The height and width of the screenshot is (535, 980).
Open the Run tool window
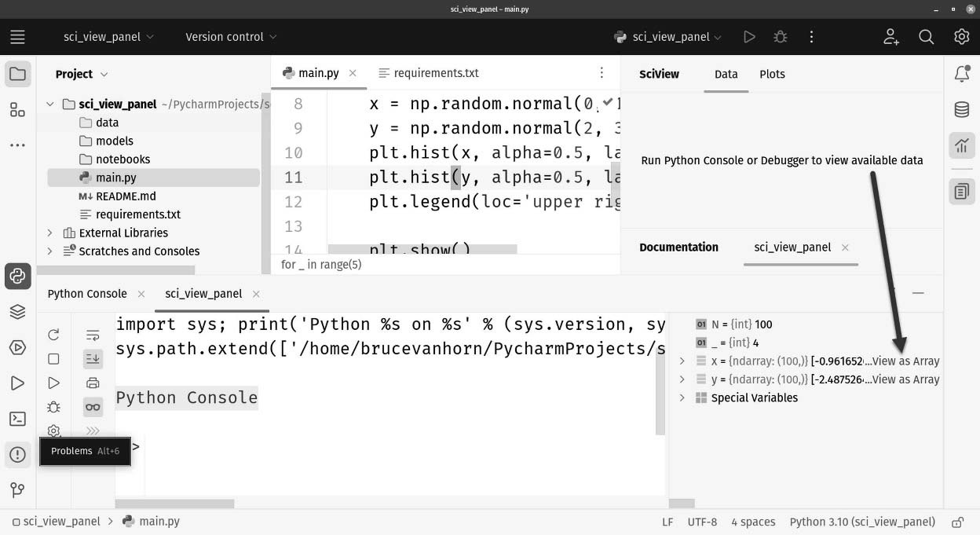pyautogui.click(x=17, y=383)
